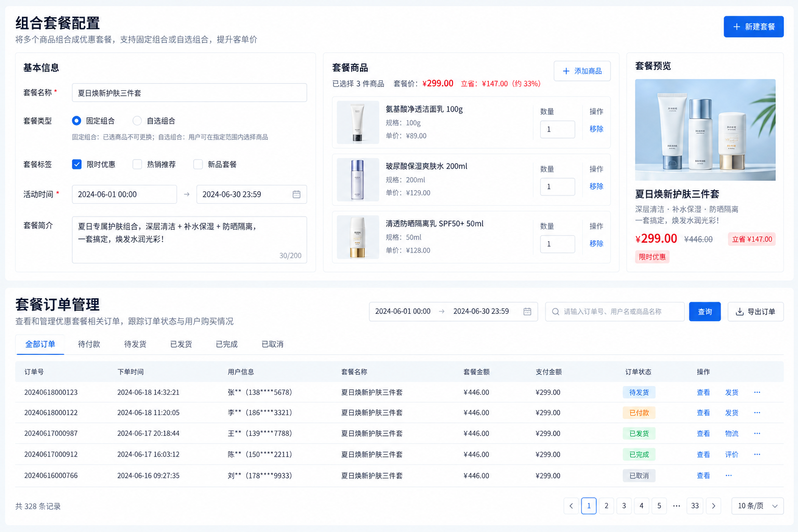The height and width of the screenshot is (532, 798).
Task: Go to last page 33 in pagination
Action: coord(695,506)
